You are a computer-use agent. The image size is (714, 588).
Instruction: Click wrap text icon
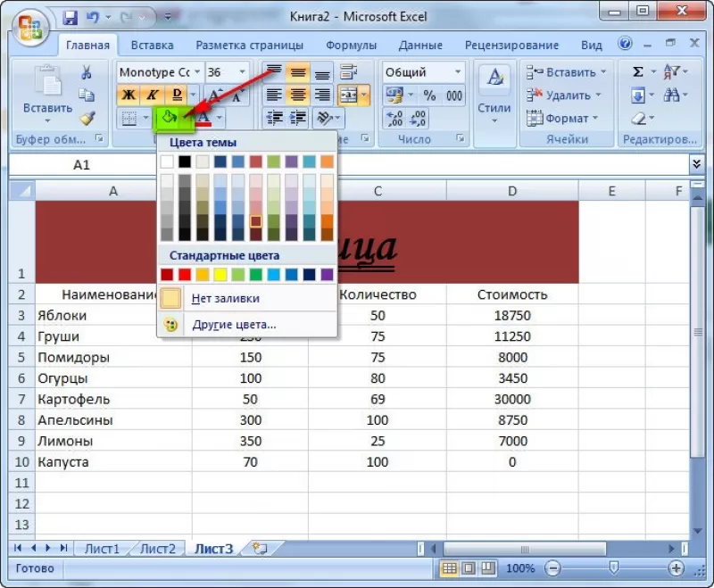click(x=348, y=72)
